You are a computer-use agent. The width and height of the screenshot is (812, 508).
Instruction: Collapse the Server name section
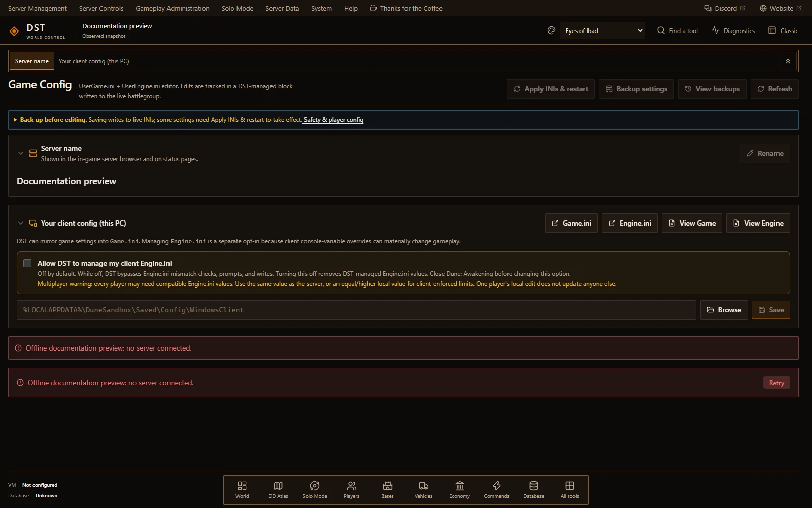tap(21, 153)
